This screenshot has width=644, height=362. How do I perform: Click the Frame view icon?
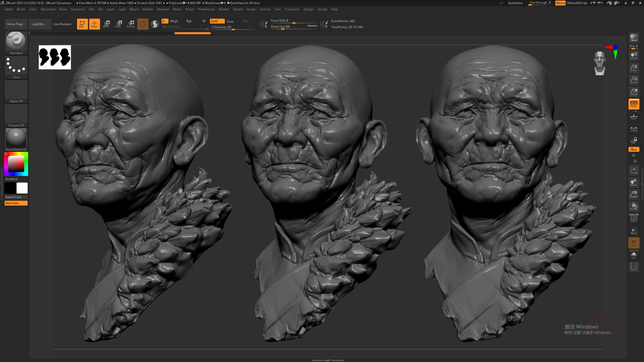click(633, 171)
